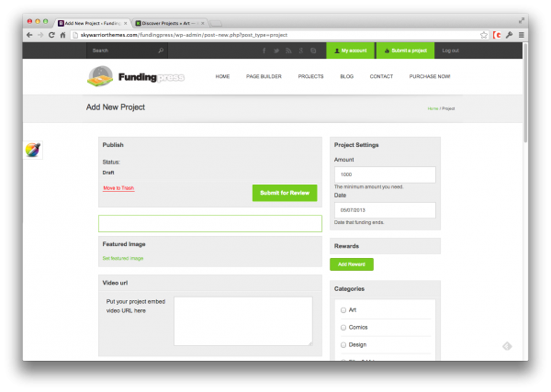The width and height of the screenshot is (551, 392).
Task: Click the video URL text area
Action: 243,321
